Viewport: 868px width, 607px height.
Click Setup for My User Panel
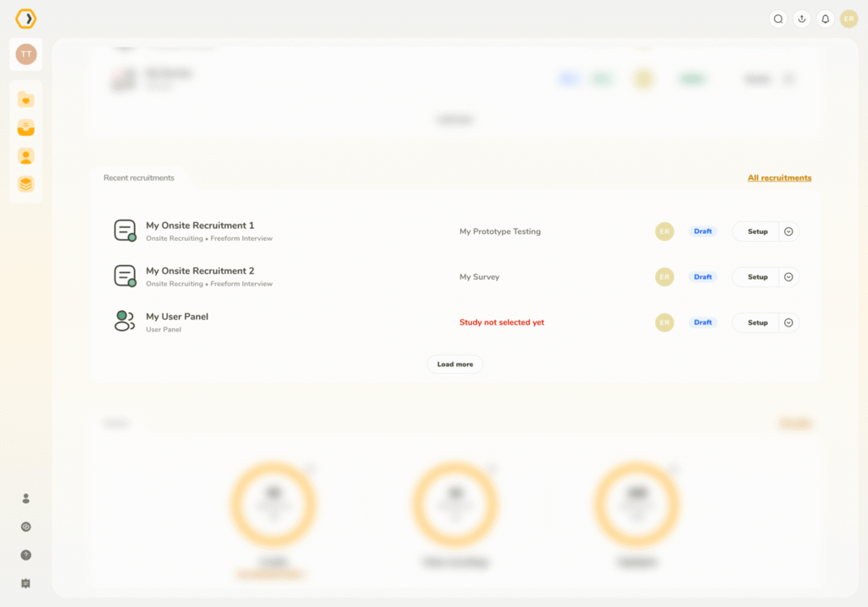pyautogui.click(x=757, y=323)
